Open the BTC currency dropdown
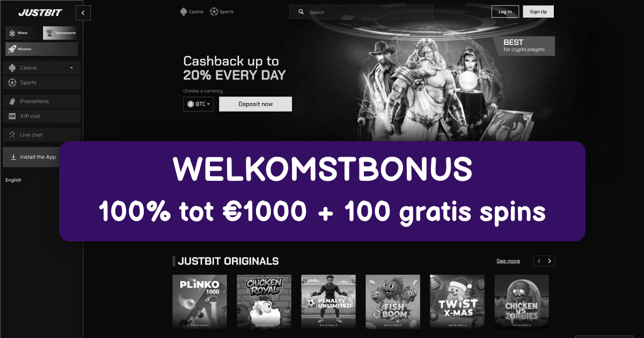Screen dimensions: 644x338 (199, 104)
